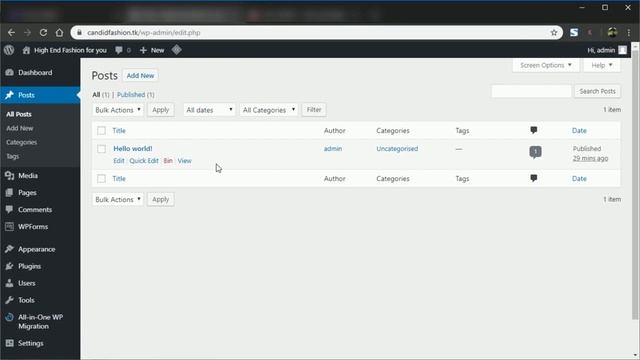
Task: Sort by the comments icon in the table header
Action: coord(533,130)
